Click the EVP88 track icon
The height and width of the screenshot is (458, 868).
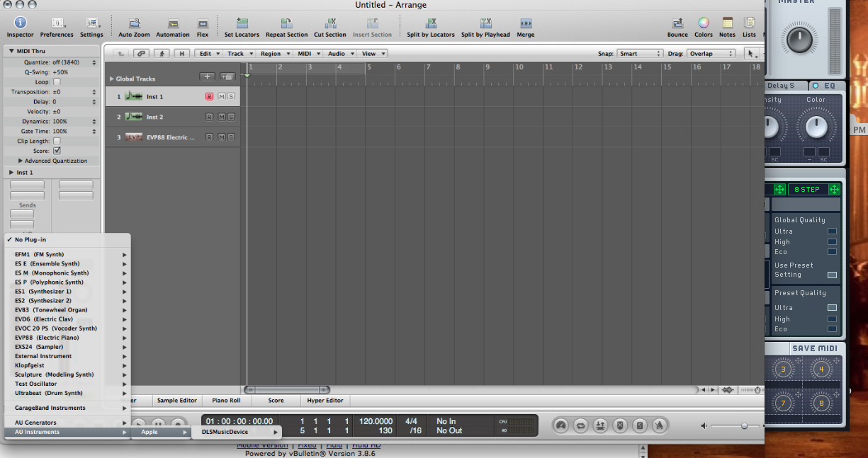point(134,137)
